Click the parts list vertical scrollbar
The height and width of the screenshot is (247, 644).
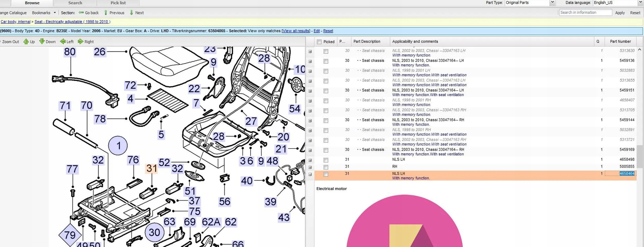coord(639,156)
